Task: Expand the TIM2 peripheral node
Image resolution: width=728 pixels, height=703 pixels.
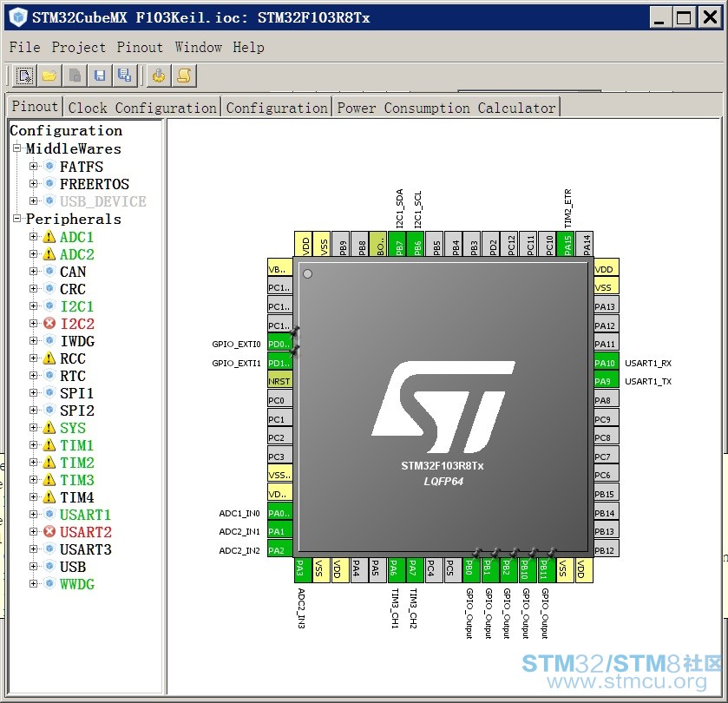Action: [x=34, y=462]
